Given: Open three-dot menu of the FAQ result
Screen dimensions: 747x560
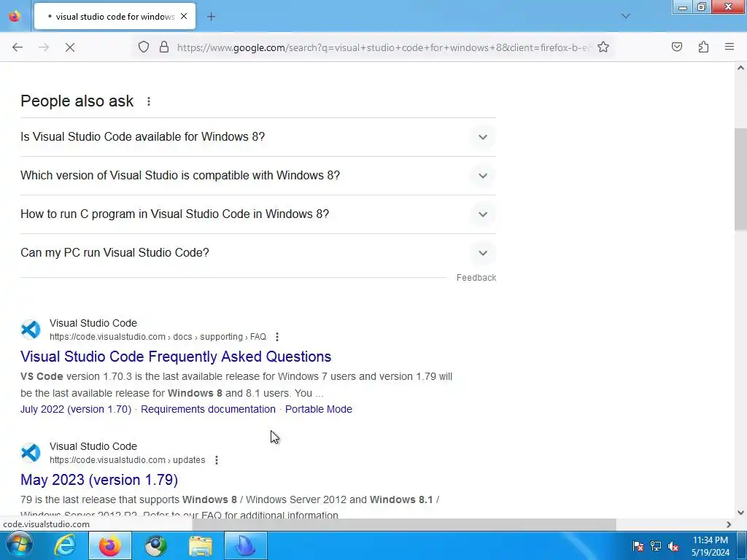Looking at the screenshot, I should coord(276,337).
